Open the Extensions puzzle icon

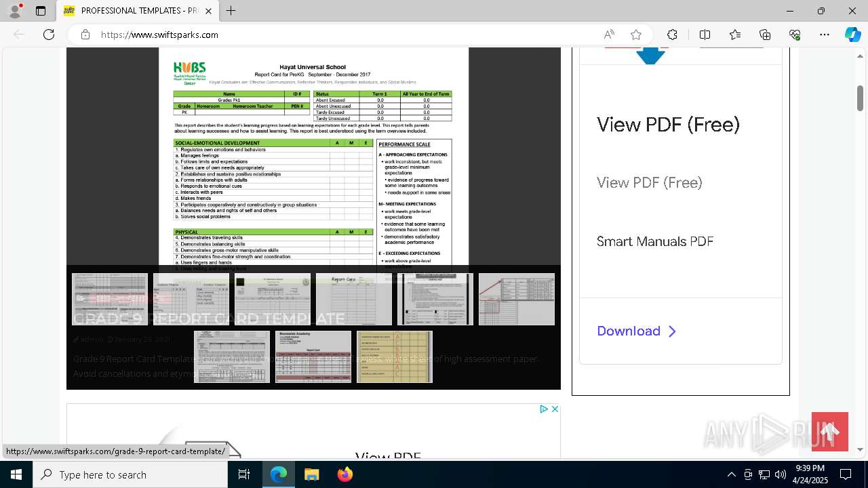pyautogui.click(x=672, y=35)
